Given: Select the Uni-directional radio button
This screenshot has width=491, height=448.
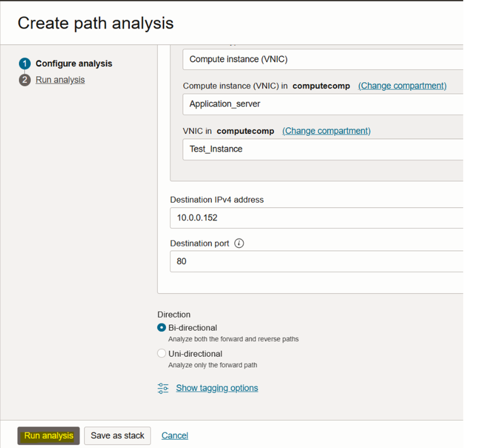Looking at the screenshot, I should (162, 354).
